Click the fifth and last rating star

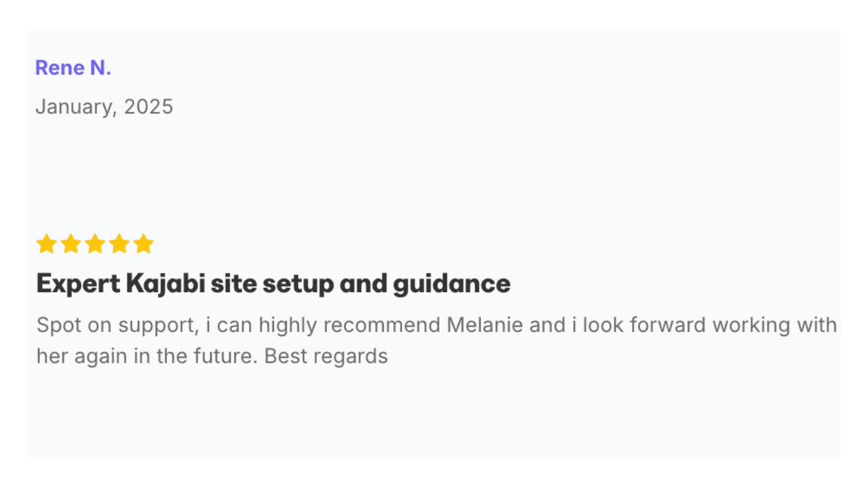[143, 244]
